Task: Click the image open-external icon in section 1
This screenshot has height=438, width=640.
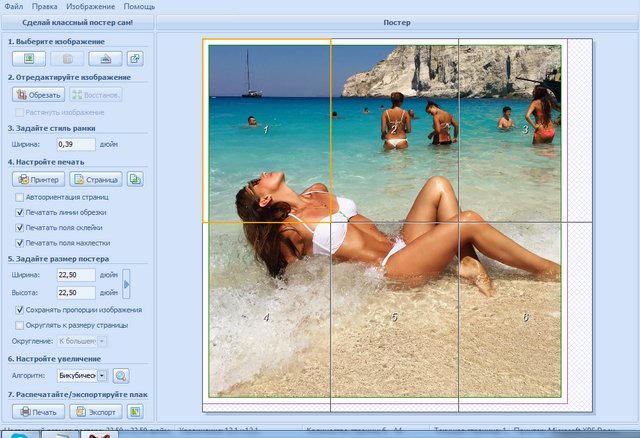Action: click(x=136, y=58)
